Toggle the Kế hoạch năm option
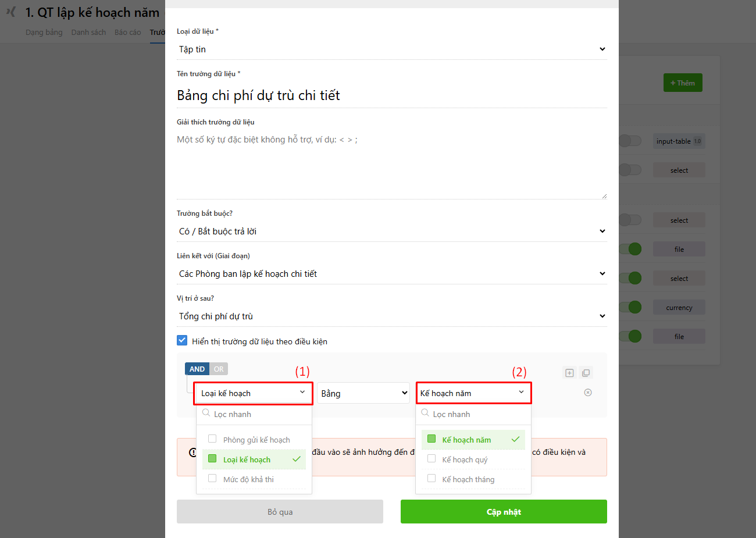The width and height of the screenshot is (756, 538). tap(432, 439)
